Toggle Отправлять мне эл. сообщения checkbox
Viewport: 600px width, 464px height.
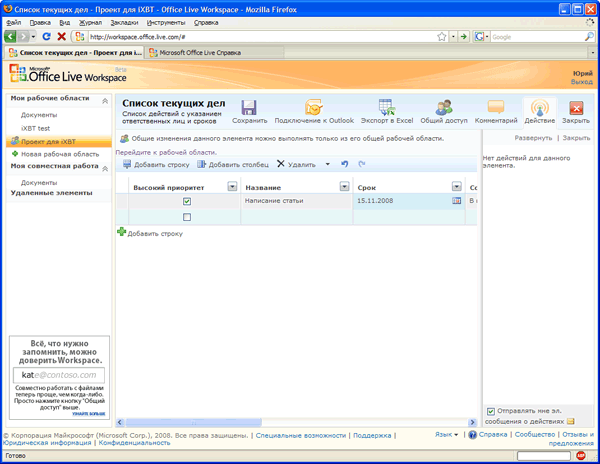pos(491,412)
